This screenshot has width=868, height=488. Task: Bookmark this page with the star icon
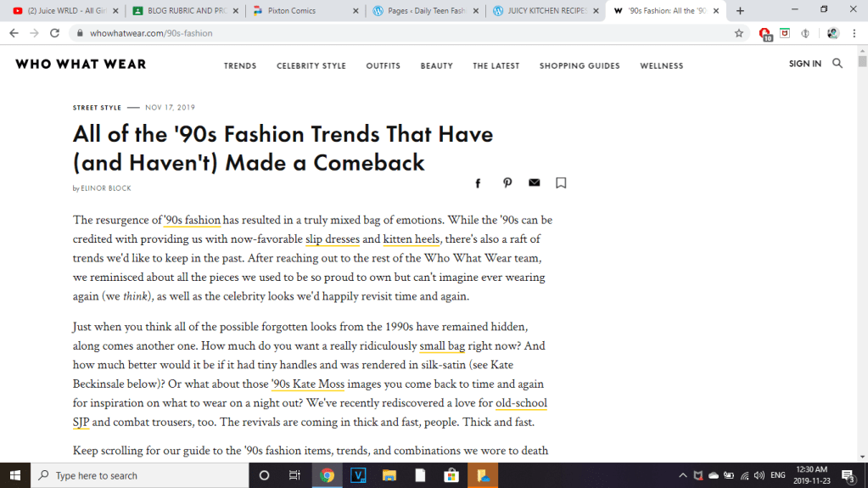click(x=739, y=33)
